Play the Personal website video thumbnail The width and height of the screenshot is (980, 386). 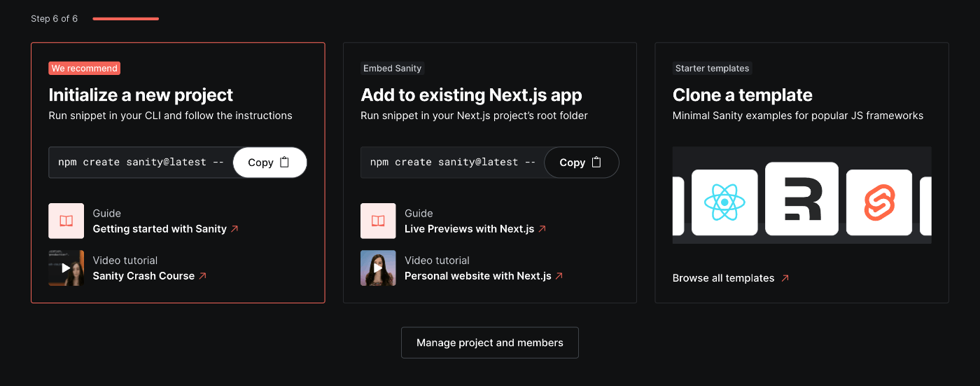(x=378, y=268)
